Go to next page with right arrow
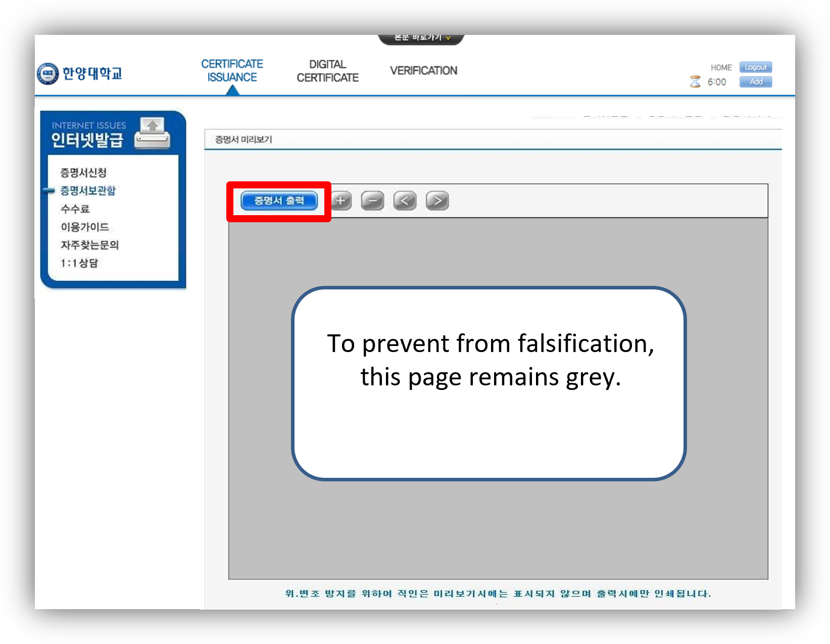 pos(437,201)
